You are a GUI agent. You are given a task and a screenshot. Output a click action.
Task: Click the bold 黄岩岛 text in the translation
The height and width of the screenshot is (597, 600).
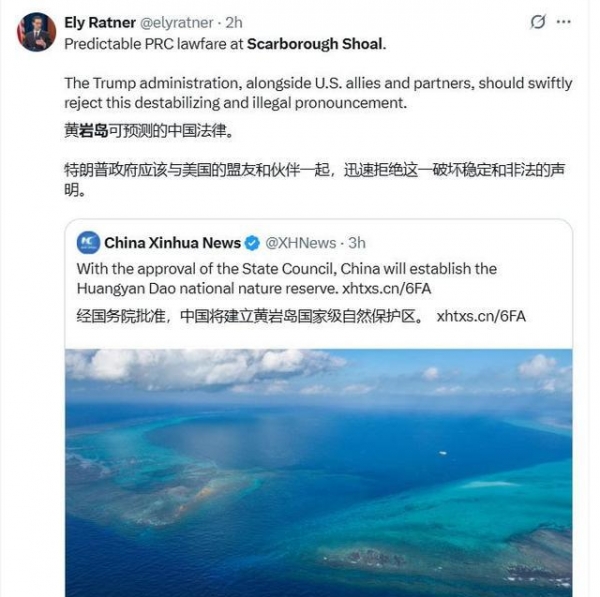pyautogui.click(x=85, y=130)
